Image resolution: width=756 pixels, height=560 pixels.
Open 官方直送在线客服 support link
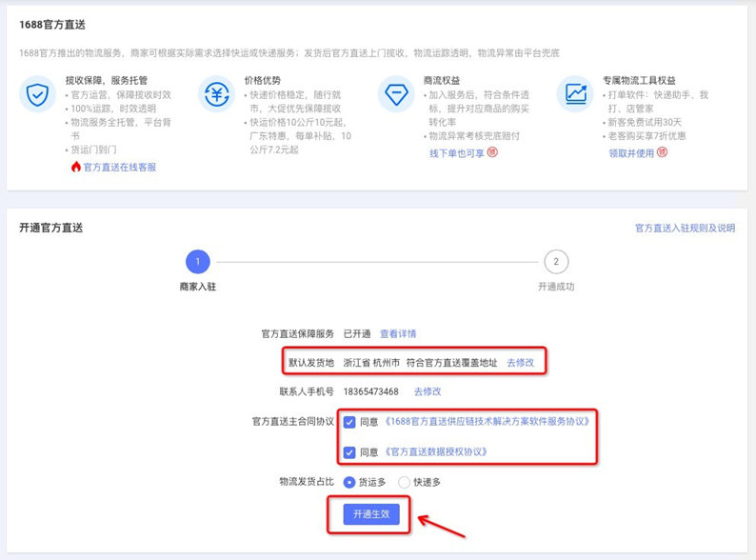[120, 167]
